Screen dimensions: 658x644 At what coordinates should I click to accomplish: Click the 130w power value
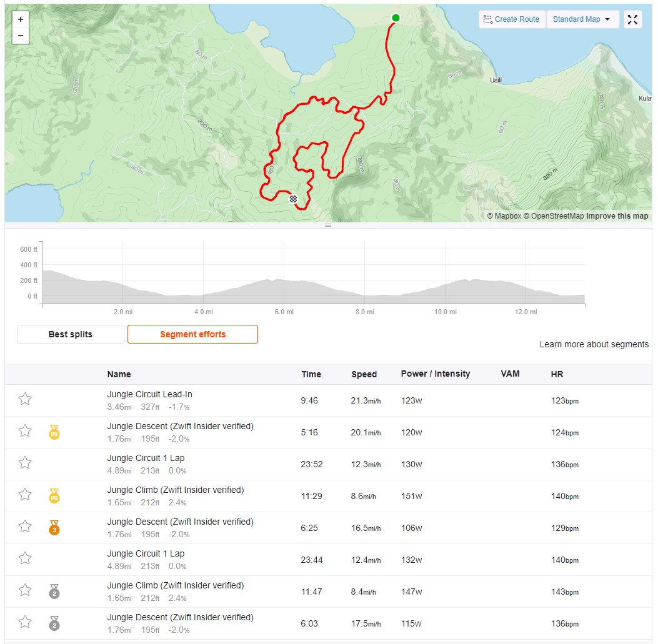(412, 465)
